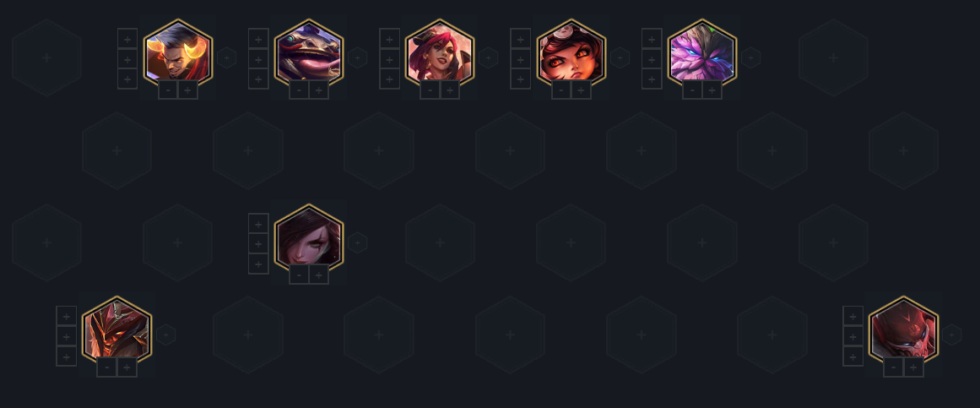Select the horned champion with red scarf
The height and width of the screenshot is (408, 980).
click(178, 54)
